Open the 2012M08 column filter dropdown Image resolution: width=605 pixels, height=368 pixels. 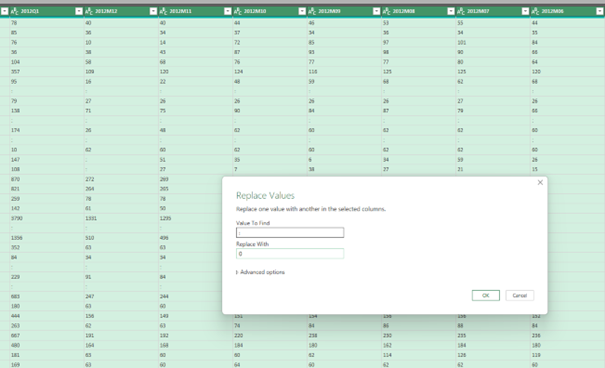click(451, 11)
